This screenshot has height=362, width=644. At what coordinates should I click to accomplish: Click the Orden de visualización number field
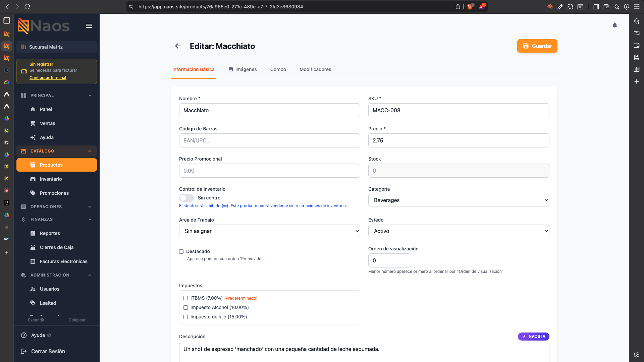point(390,260)
